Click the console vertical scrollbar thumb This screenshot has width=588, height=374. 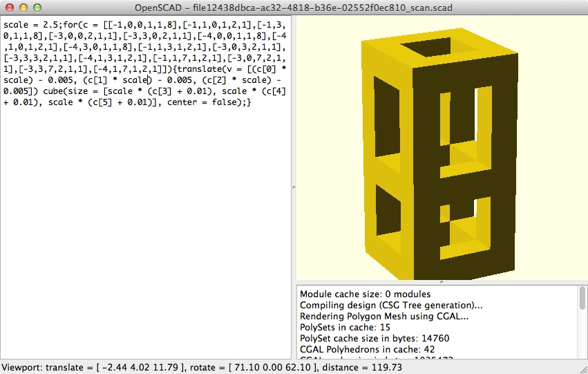582,297
